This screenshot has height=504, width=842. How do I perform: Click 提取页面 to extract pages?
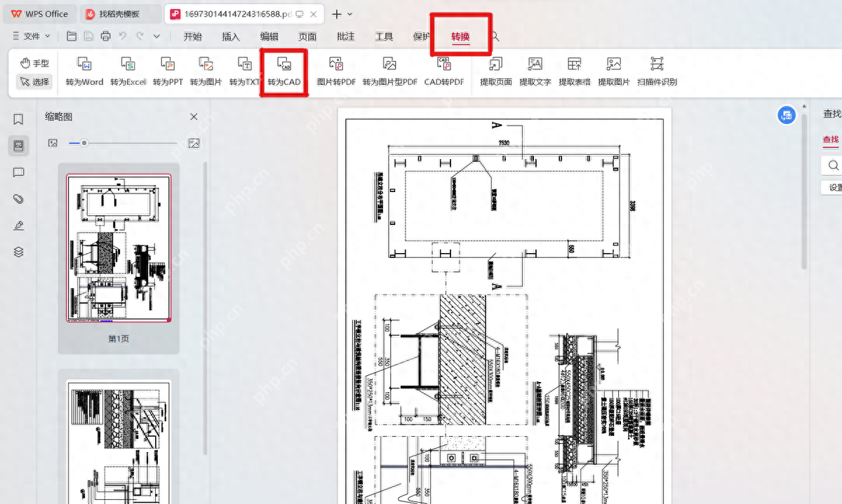coord(496,72)
